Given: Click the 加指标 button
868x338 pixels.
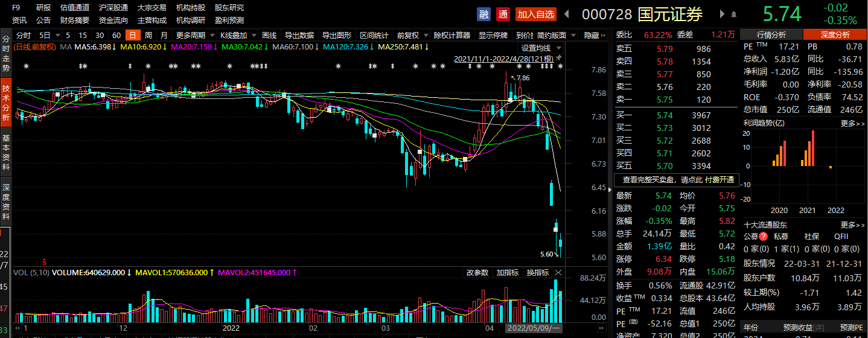Looking at the screenshot, I should coord(508,273).
